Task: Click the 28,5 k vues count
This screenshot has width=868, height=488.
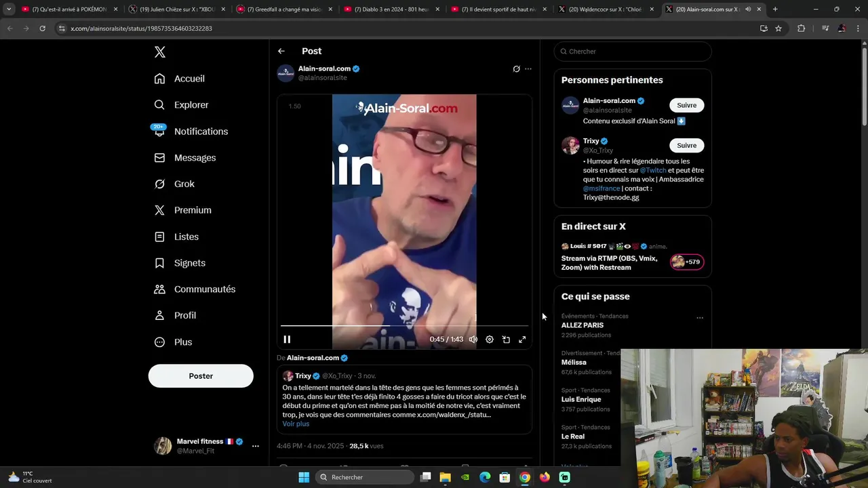Action: click(366, 446)
